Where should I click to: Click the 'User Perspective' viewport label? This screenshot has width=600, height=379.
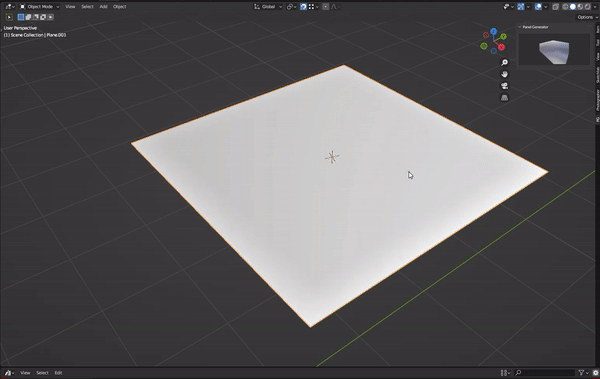pos(20,28)
